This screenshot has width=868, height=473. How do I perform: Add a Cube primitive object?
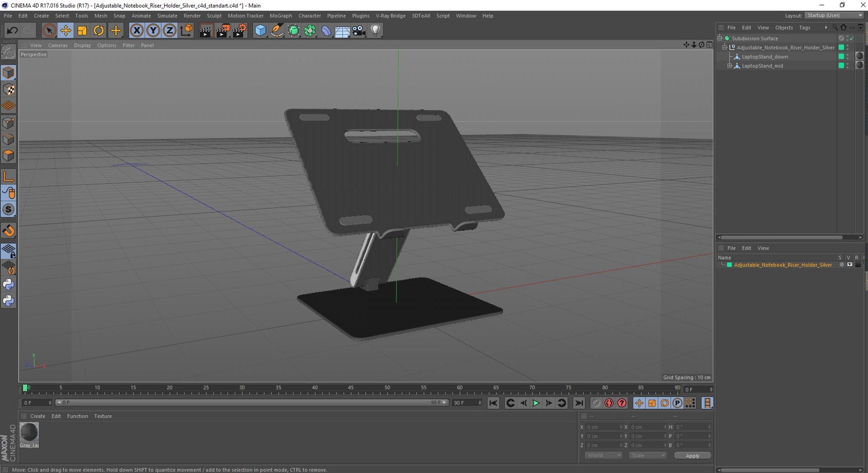(260, 30)
